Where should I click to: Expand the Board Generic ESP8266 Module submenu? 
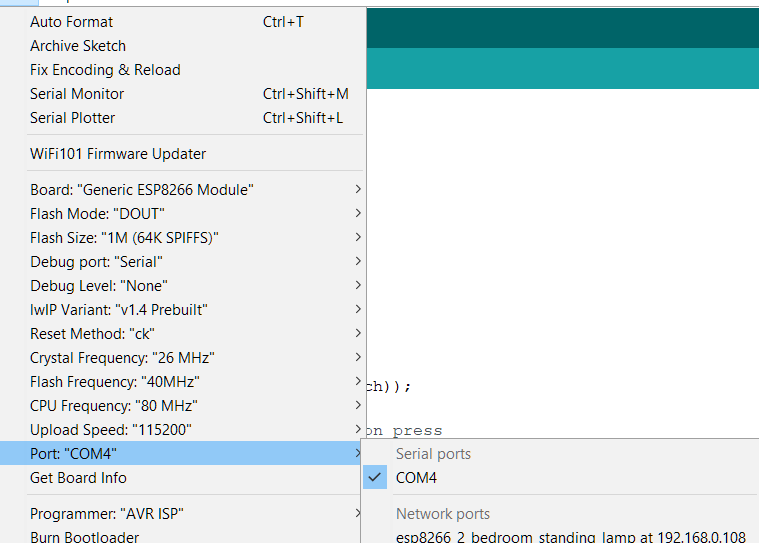[x=142, y=189]
